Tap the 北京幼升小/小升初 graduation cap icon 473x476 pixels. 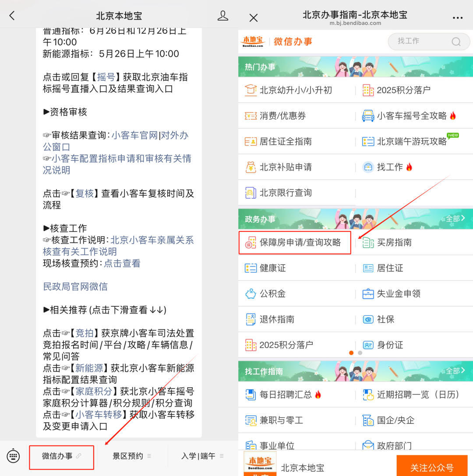coord(251,90)
